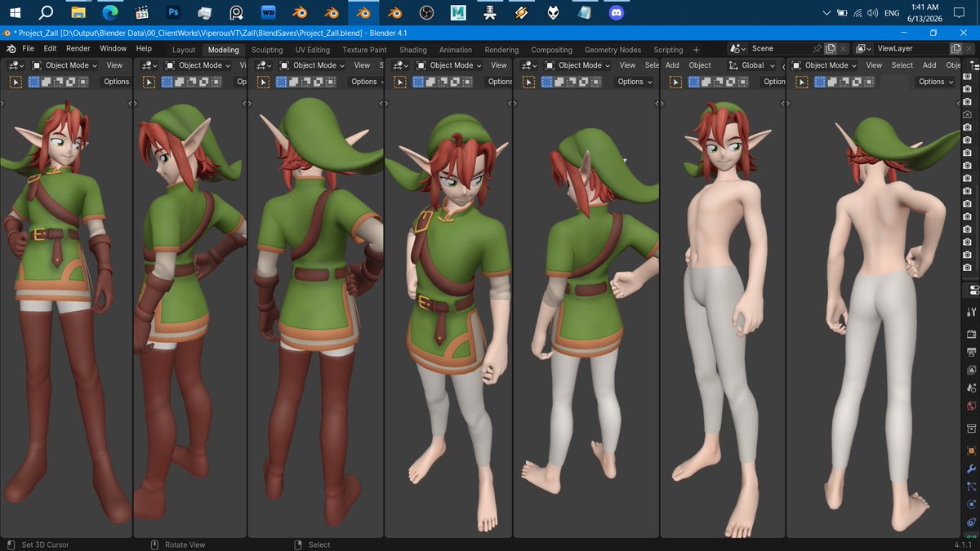980x551 pixels.
Task: Open the Modifiers wrench tab
Action: (972, 469)
